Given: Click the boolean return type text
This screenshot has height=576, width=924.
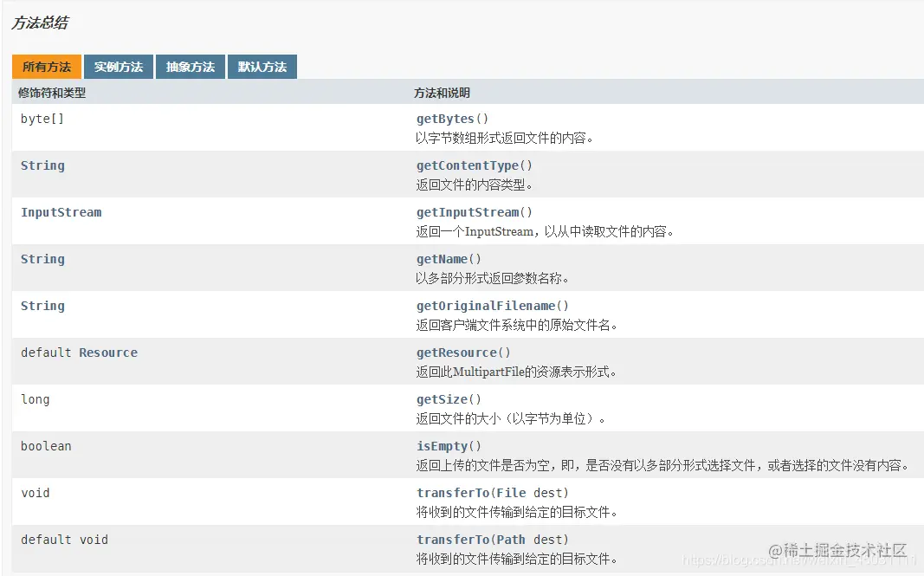Looking at the screenshot, I should pos(46,446).
